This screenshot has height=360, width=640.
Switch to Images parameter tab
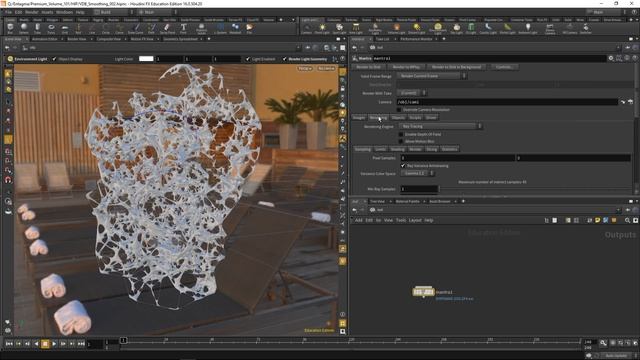(x=359, y=118)
